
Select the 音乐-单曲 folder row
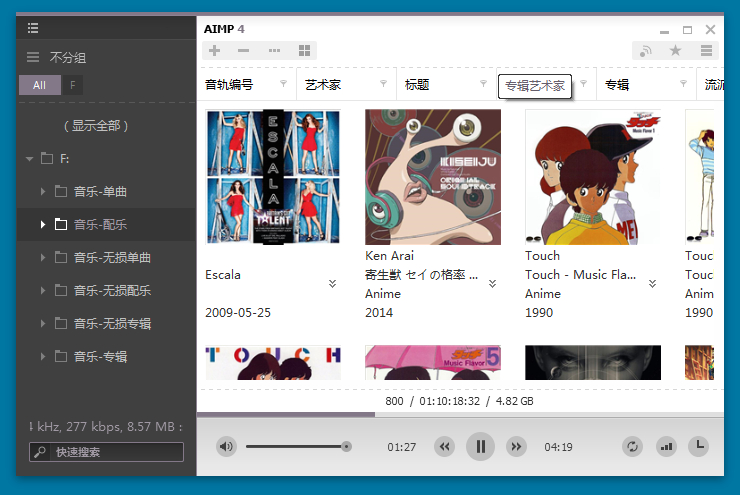[x=106, y=192]
